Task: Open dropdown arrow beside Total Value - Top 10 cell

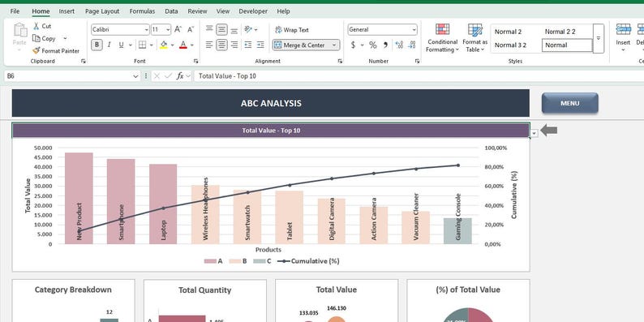Action: pos(534,133)
